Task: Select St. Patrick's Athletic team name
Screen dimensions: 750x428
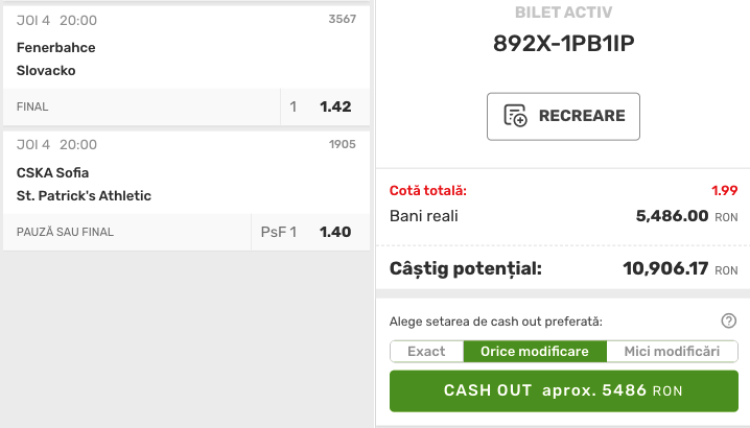Action: tap(84, 195)
